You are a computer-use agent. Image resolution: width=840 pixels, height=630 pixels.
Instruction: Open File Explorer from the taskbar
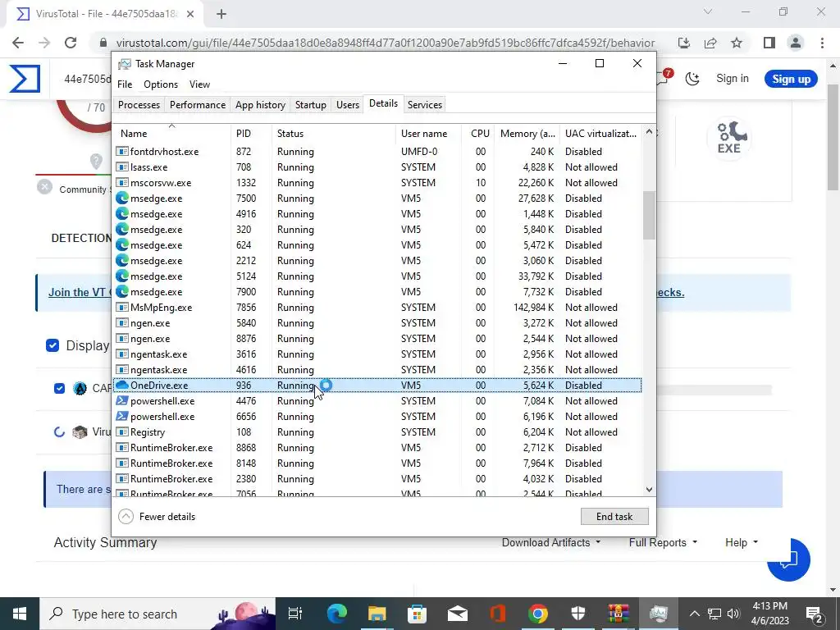click(377, 614)
